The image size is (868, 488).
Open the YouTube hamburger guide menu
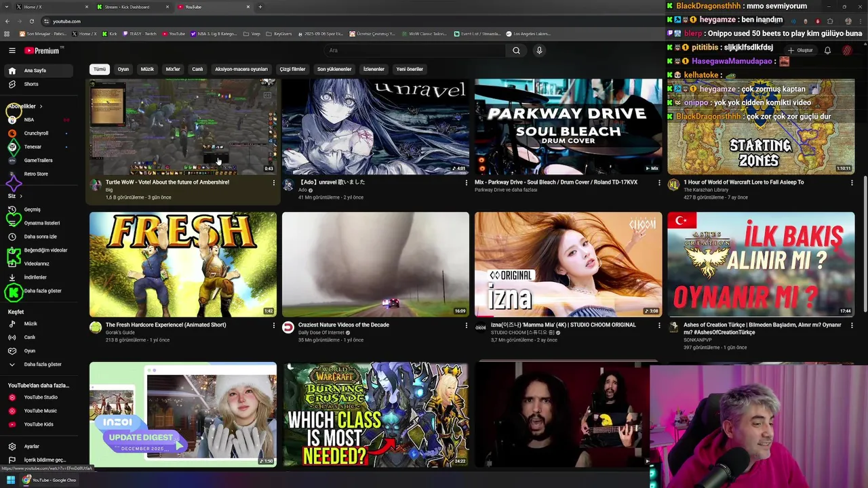click(12, 50)
